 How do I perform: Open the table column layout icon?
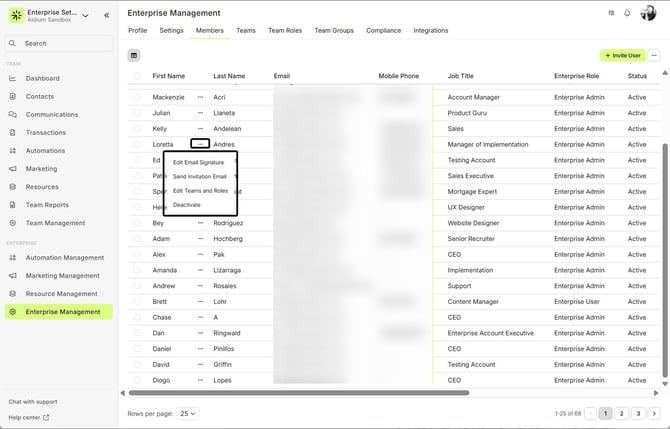coord(134,55)
